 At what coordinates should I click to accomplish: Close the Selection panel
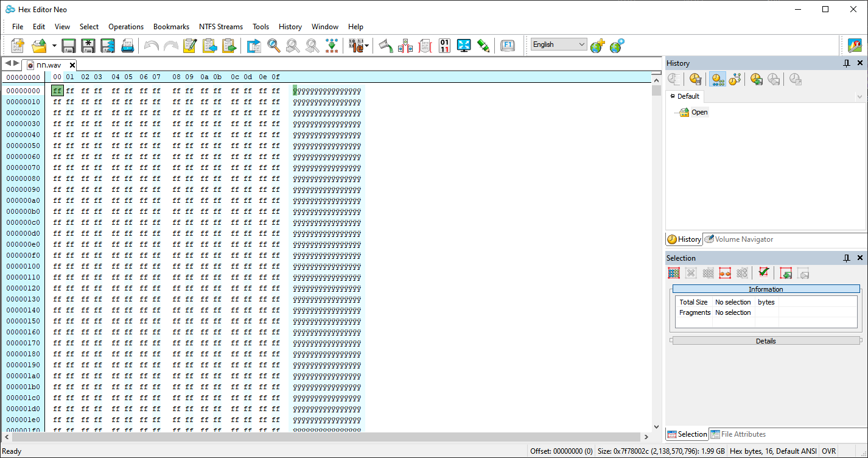click(x=860, y=258)
